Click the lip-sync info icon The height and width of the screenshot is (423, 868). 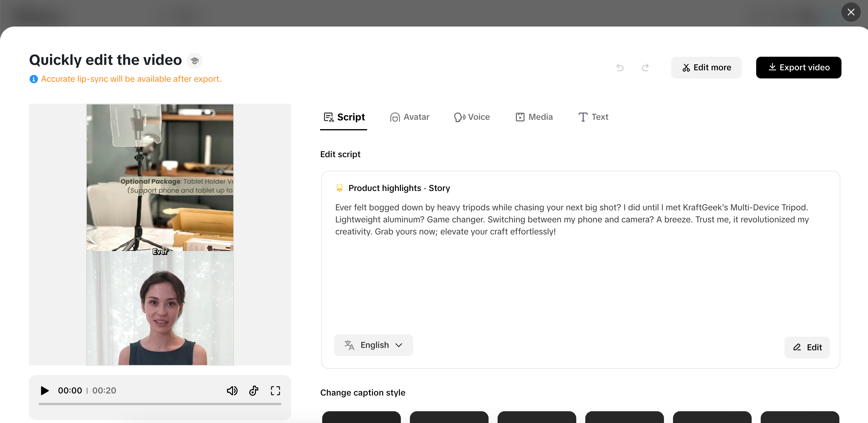point(33,79)
